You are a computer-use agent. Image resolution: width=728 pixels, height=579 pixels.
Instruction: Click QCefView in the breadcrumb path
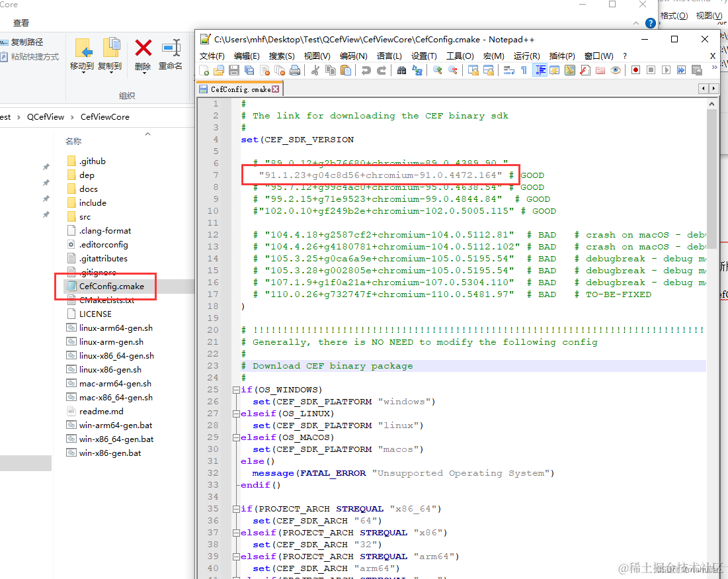click(46, 117)
